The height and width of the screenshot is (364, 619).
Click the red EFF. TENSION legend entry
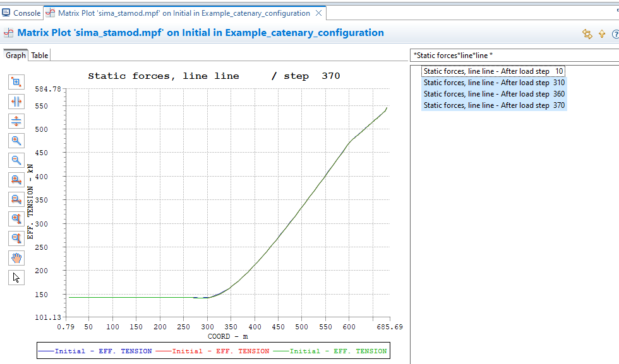(x=215, y=351)
